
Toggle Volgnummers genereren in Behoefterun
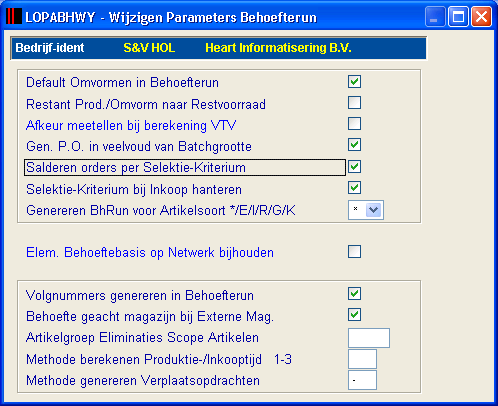(354, 294)
